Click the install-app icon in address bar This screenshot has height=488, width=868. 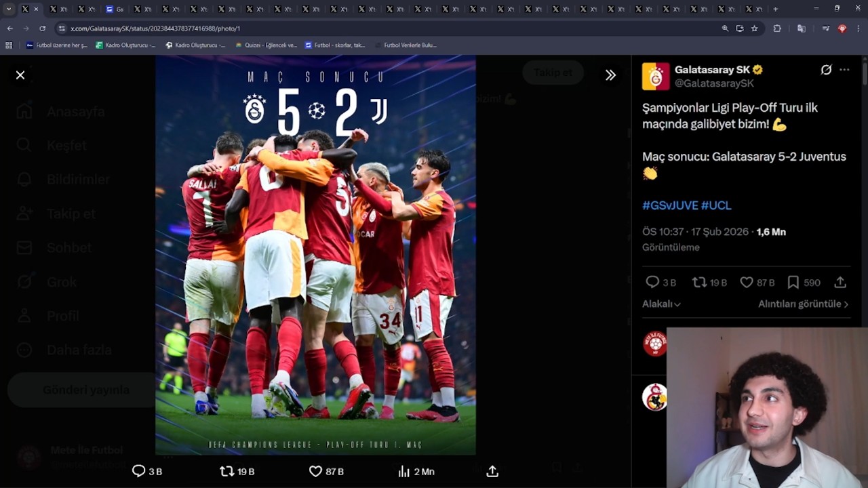pyautogui.click(x=740, y=28)
